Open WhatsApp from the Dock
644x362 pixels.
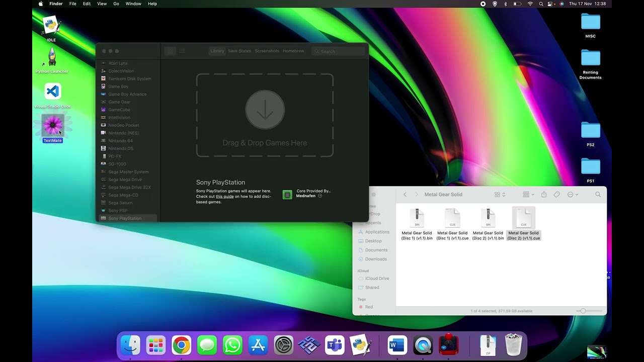[232, 345]
